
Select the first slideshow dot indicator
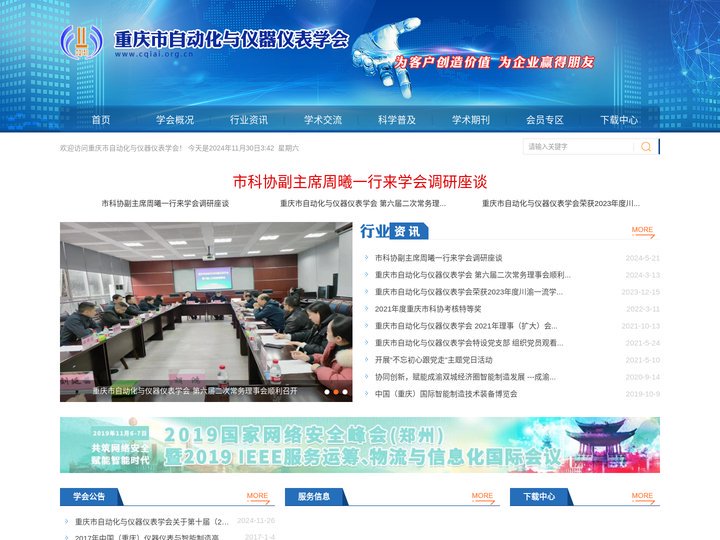327,392
